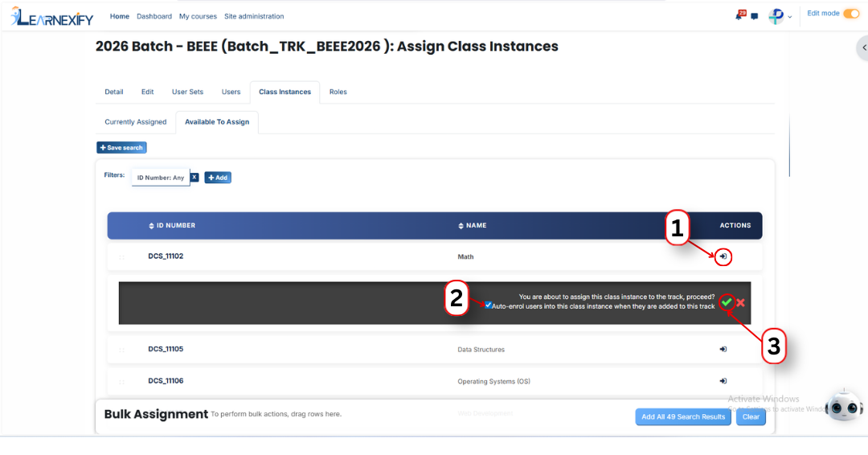Click the Math class name

pyautogui.click(x=465, y=256)
